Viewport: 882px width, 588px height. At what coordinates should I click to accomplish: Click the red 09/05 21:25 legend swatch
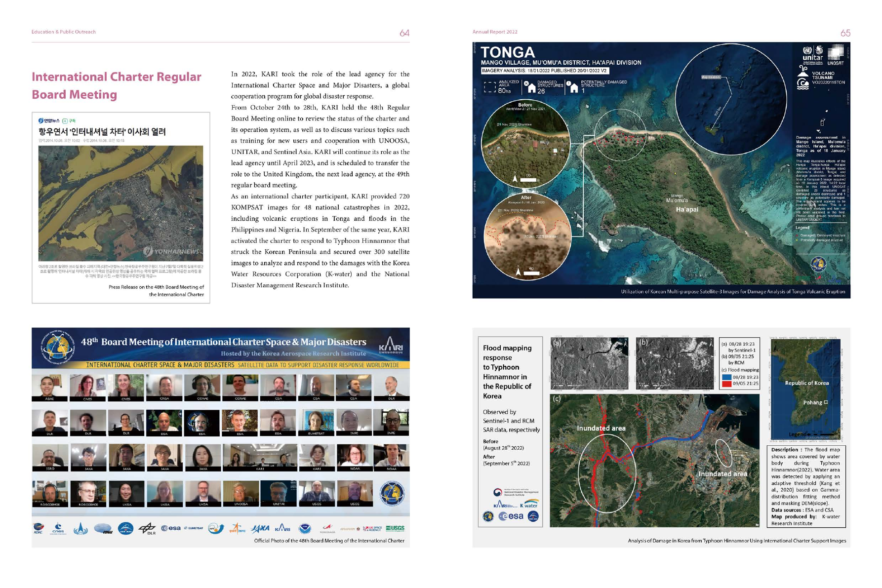(726, 384)
